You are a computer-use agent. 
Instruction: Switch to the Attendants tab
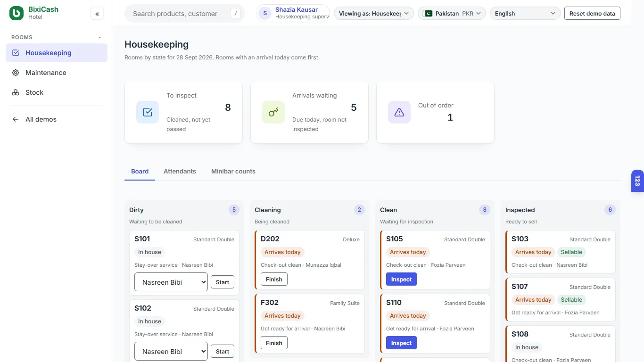click(x=180, y=172)
